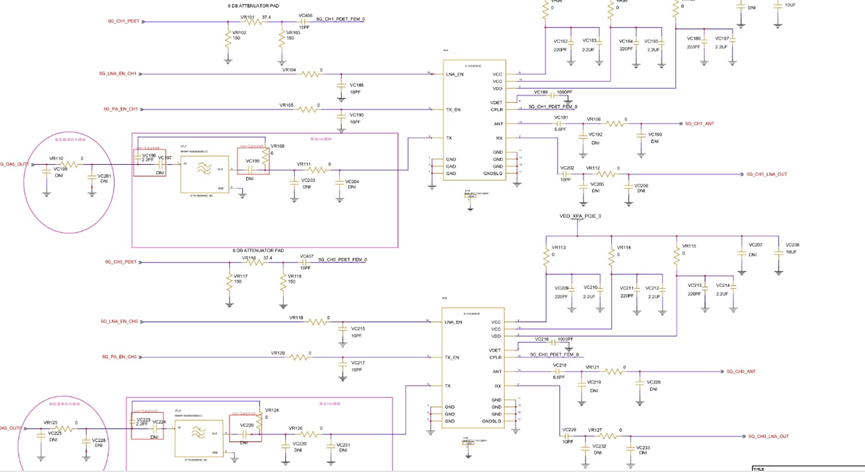865x472 pixels.
Task: Click the TX_EN pin on the upper FEM
Action: (x=453, y=109)
